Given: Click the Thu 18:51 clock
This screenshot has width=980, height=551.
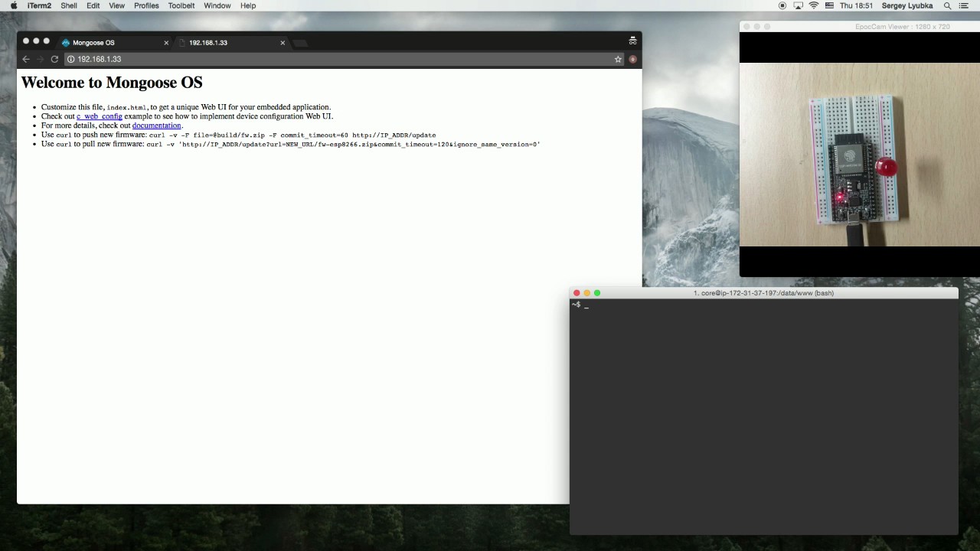Looking at the screenshot, I should point(856,5).
